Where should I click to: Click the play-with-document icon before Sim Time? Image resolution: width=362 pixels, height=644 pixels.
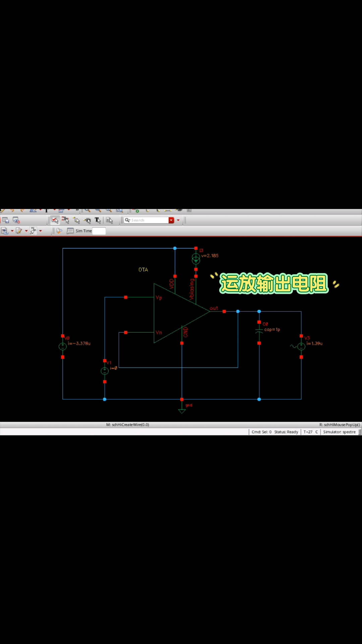point(59,231)
